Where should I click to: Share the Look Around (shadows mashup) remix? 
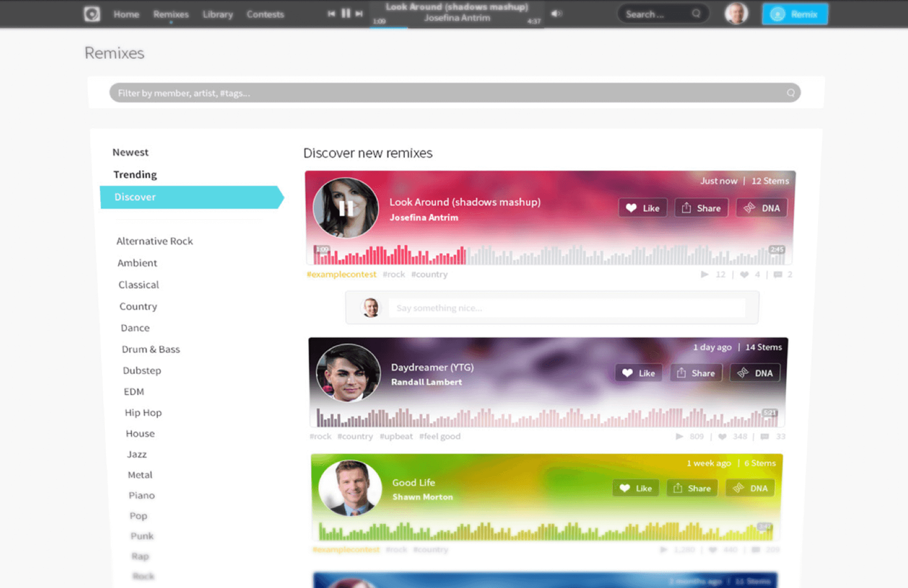tap(701, 208)
